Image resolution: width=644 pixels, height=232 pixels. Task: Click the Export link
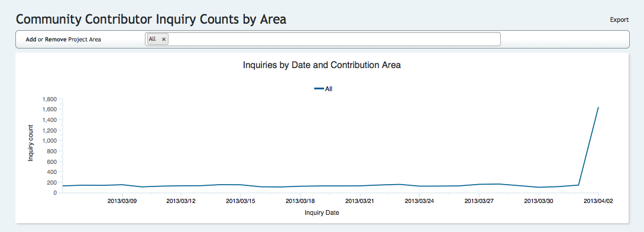619,20
